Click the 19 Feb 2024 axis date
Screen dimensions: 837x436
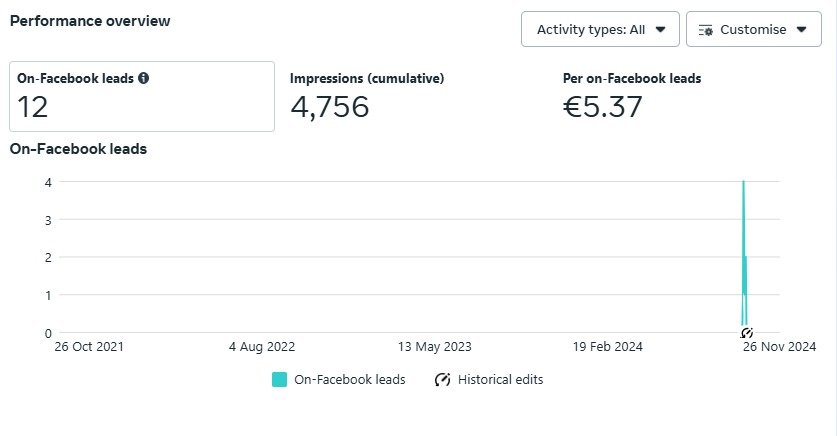[x=608, y=347]
